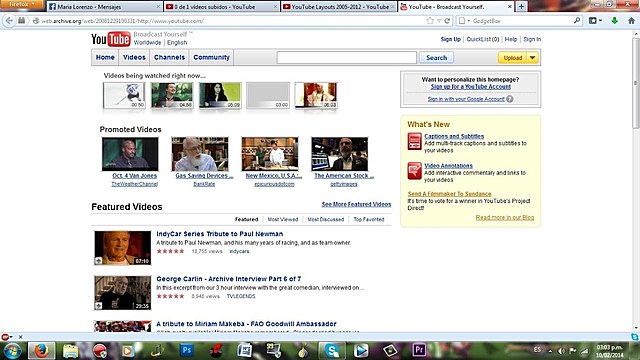Open the Firefox downloads green arrow

pyautogui.click(x=614, y=21)
